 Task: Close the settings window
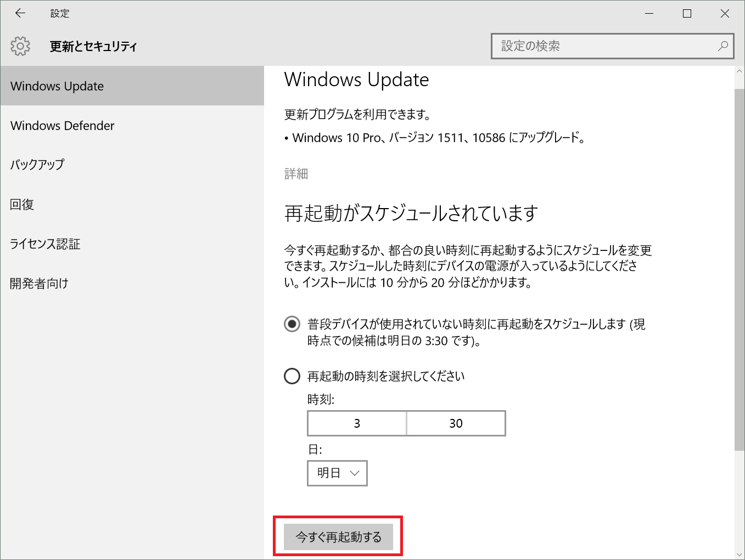[725, 13]
